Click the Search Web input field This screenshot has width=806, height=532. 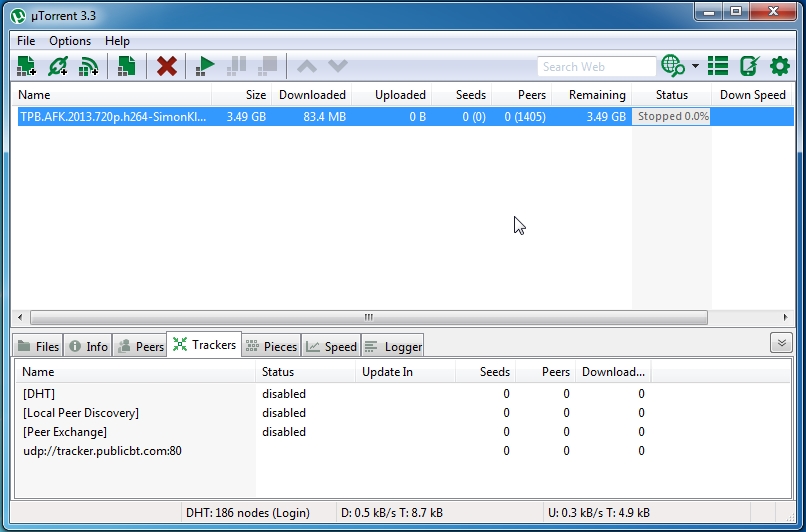tap(596, 66)
